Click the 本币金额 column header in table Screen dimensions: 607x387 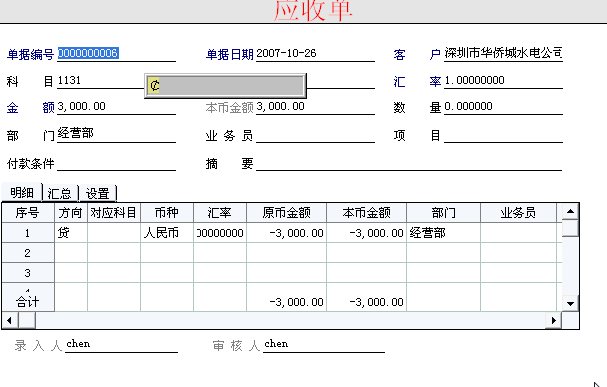(x=367, y=212)
